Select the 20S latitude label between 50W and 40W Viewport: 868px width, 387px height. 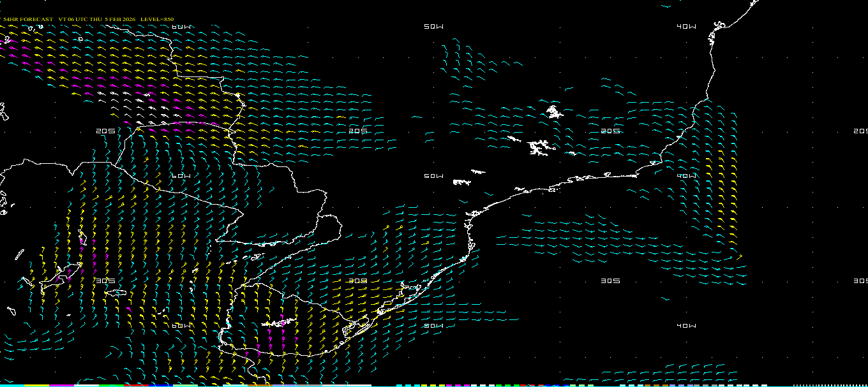[x=610, y=131]
